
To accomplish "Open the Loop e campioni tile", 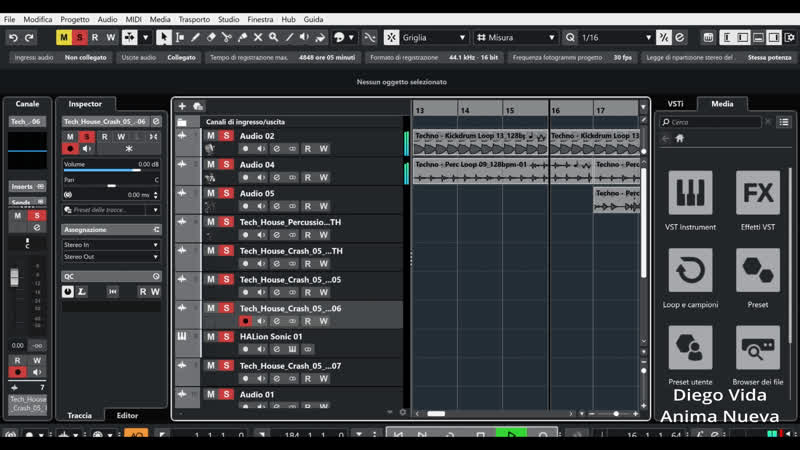I will tap(690, 271).
